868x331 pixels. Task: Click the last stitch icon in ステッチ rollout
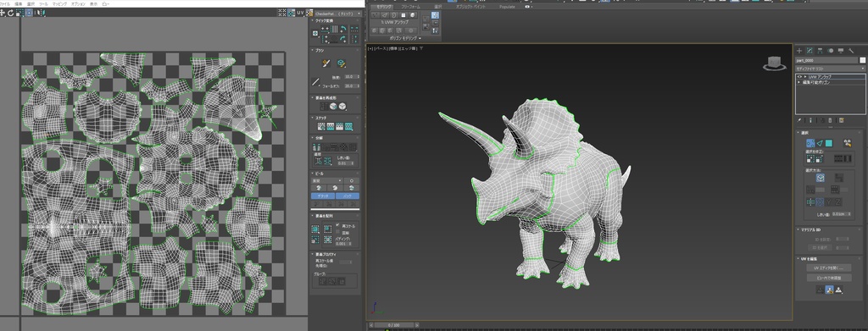(x=348, y=126)
